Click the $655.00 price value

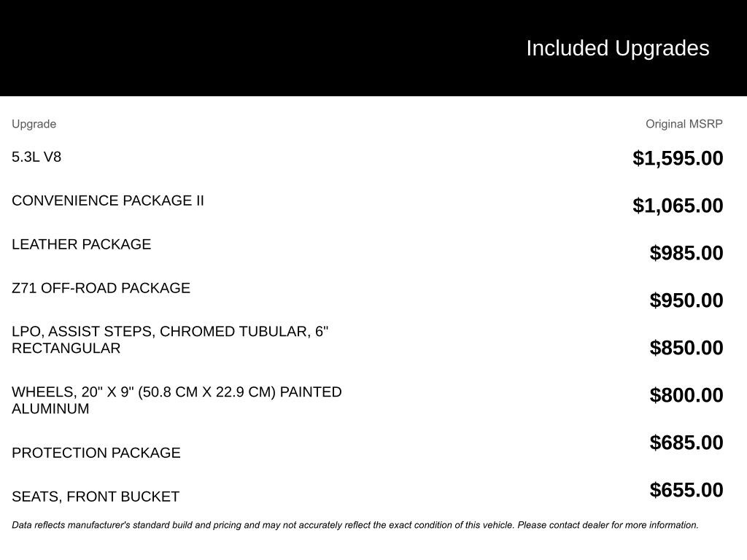tap(686, 490)
